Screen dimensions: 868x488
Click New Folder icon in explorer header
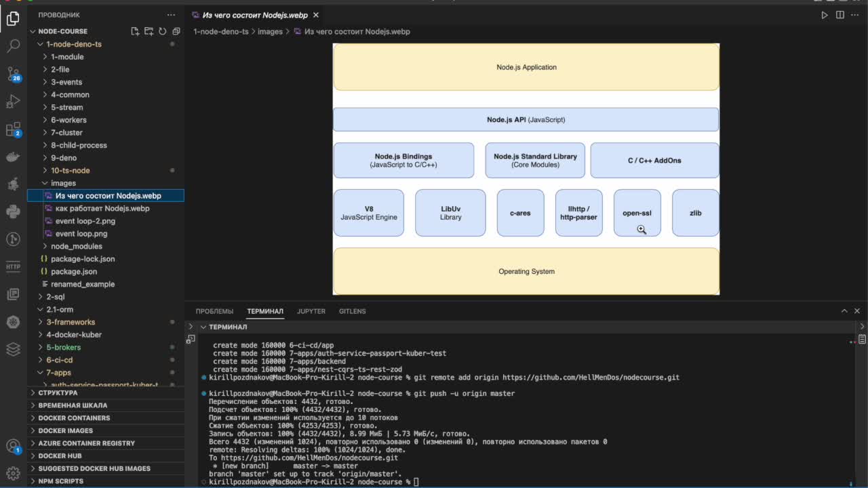tap(149, 31)
